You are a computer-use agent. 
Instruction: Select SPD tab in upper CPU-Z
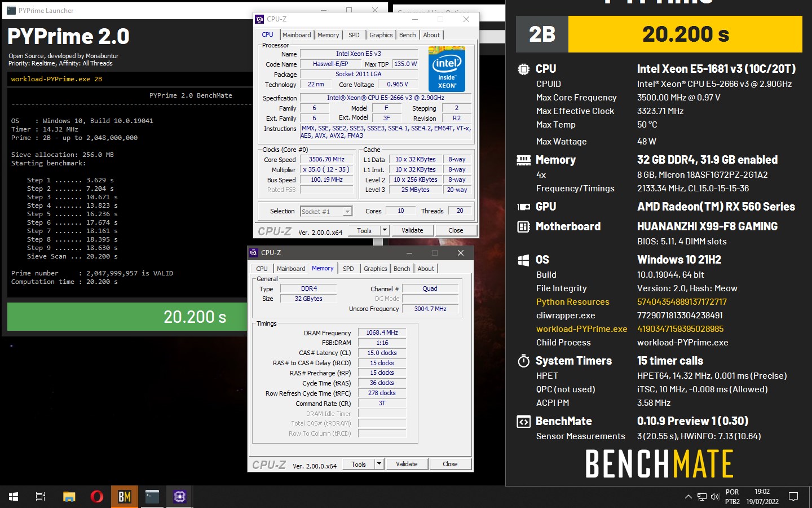pos(354,35)
